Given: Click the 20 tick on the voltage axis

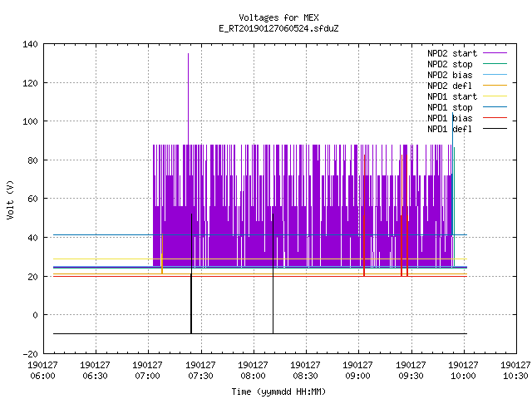Looking at the screenshot, I should click(x=33, y=277).
